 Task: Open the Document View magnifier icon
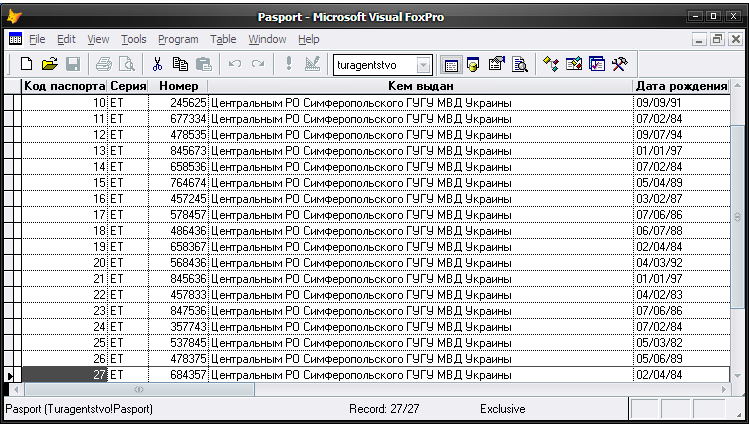click(x=519, y=64)
